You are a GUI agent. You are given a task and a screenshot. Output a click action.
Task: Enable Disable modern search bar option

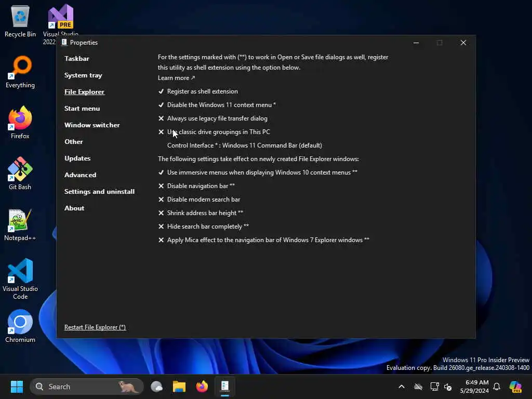(x=199, y=199)
